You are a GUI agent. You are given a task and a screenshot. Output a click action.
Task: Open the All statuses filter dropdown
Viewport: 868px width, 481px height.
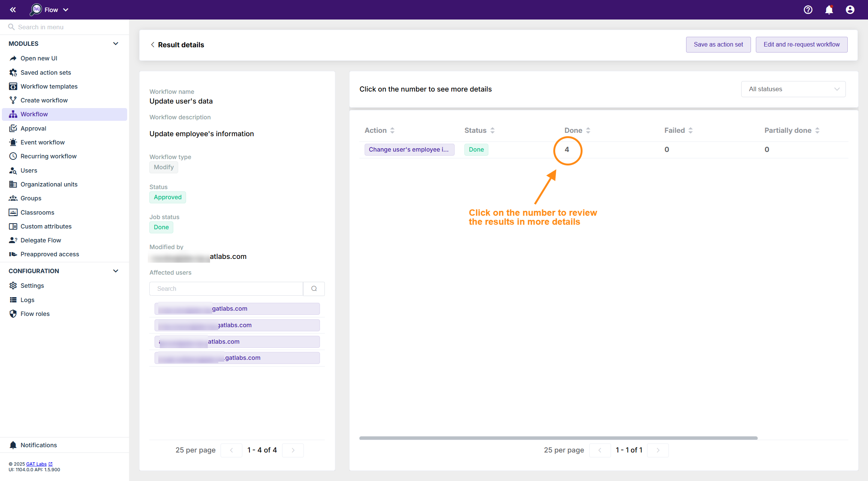[793, 89]
